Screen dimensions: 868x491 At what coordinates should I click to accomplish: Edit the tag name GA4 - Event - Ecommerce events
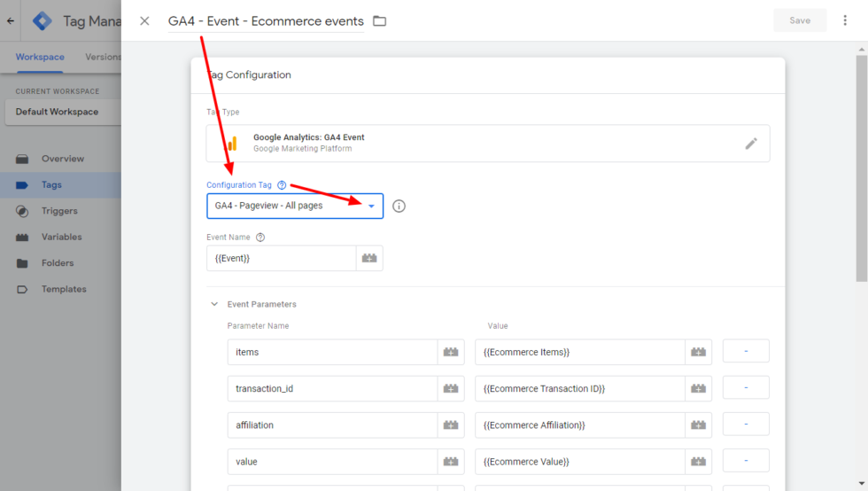pos(266,21)
